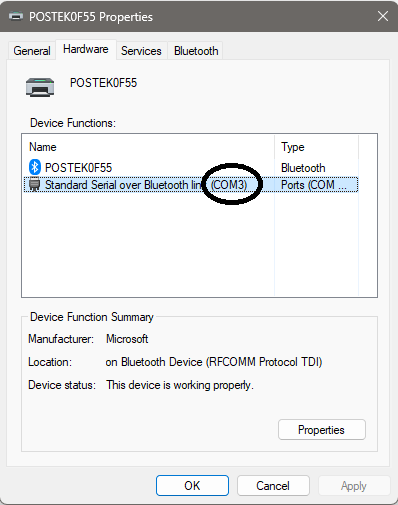Switch to the General tab
The height and width of the screenshot is (505, 398).
[32, 51]
